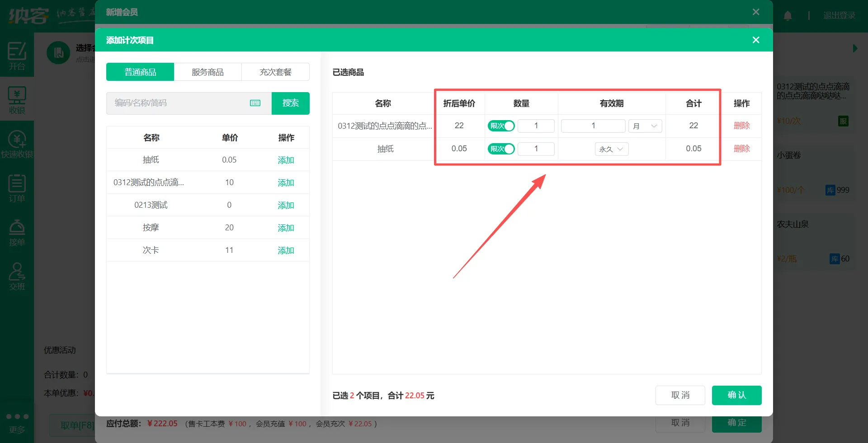The width and height of the screenshot is (868, 443).
Task: Select the 收银 cashier sidebar icon
Action: (17, 100)
